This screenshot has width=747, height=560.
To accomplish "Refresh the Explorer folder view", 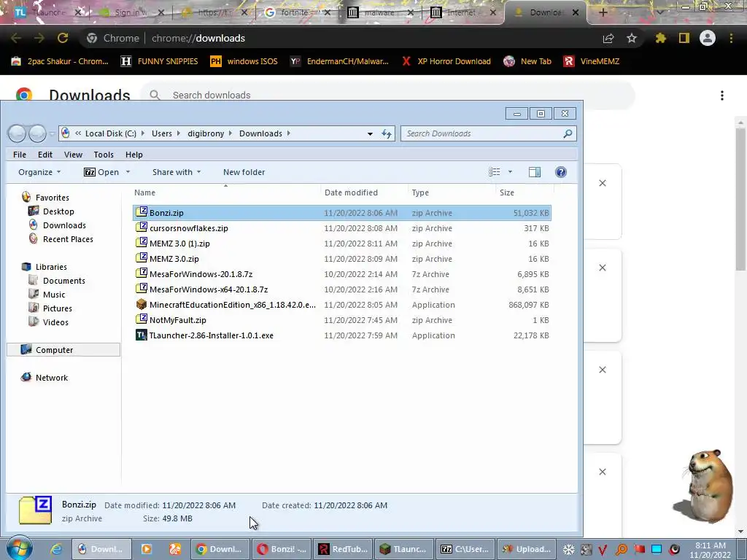I will click(387, 134).
